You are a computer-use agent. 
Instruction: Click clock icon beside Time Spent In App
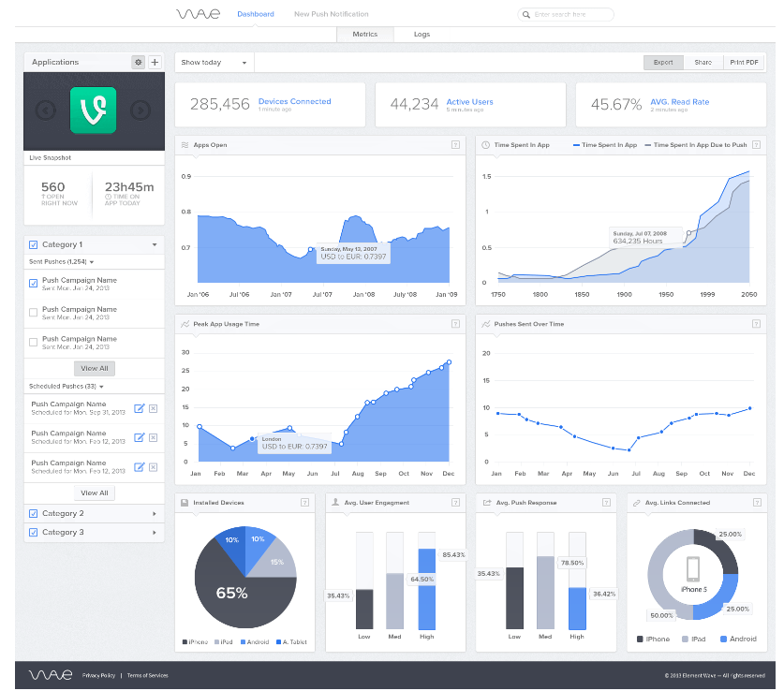tap(485, 145)
